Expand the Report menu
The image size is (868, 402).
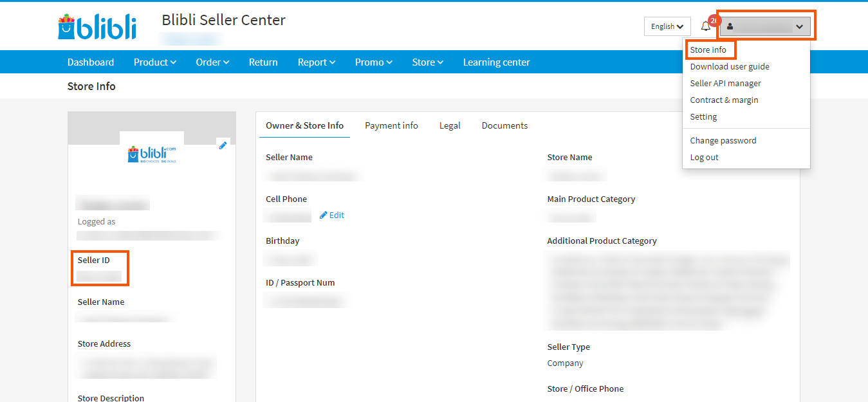click(317, 62)
